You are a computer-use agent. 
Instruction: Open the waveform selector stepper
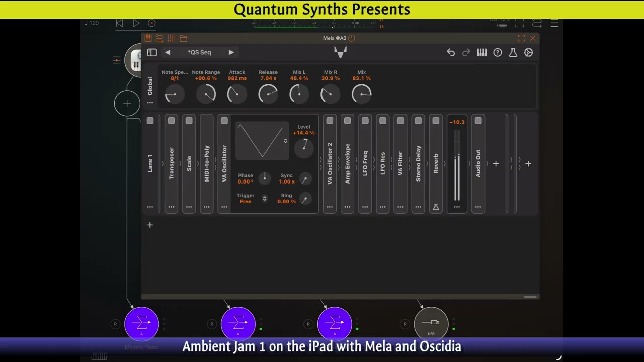tap(285, 141)
